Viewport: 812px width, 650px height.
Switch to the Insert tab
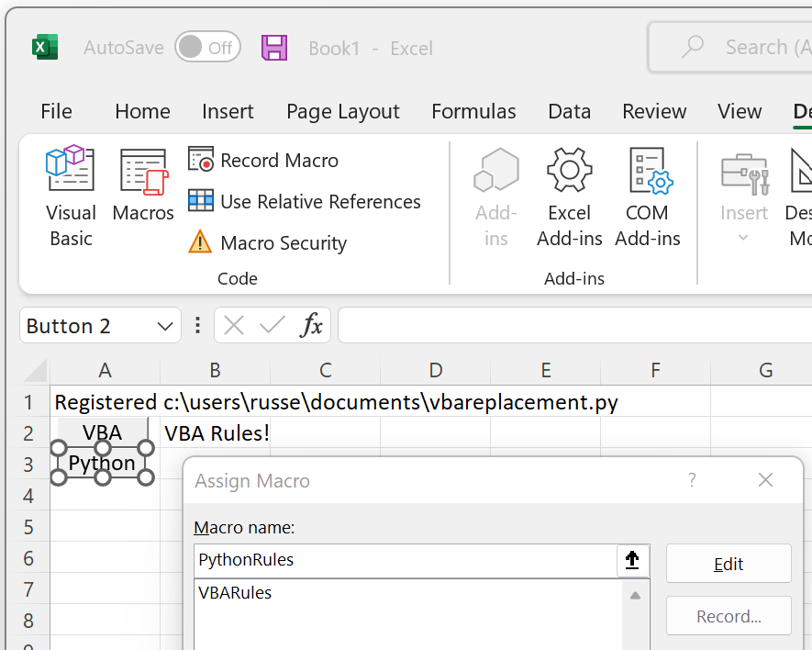click(x=228, y=111)
